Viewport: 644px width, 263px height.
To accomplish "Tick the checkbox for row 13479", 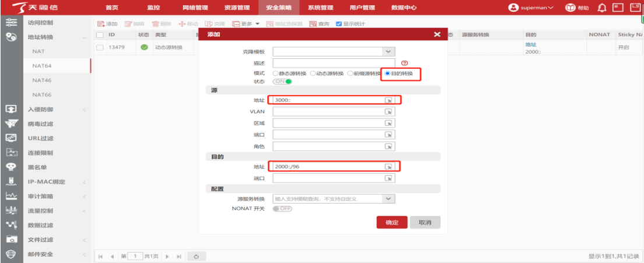I will pos(100,48).
